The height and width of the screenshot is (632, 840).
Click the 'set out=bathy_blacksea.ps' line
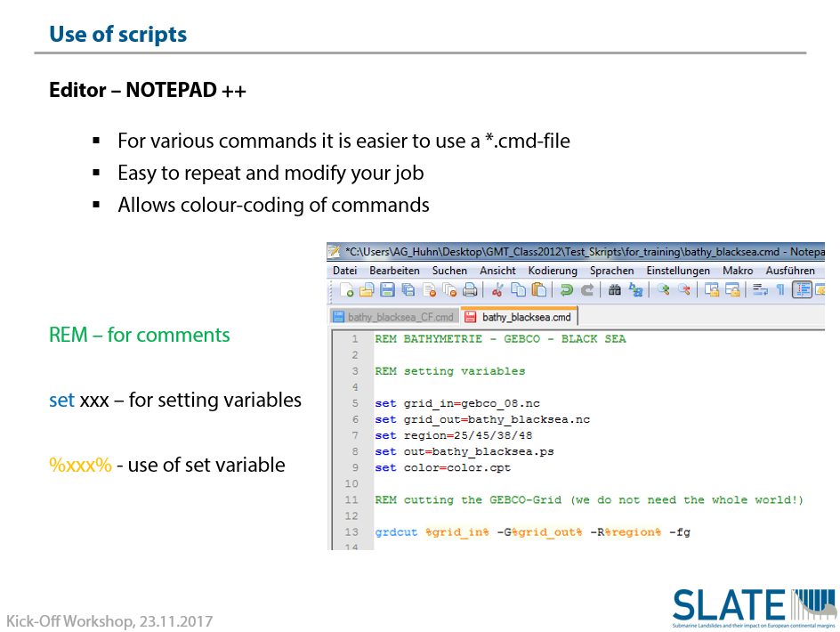coord(464,451)
